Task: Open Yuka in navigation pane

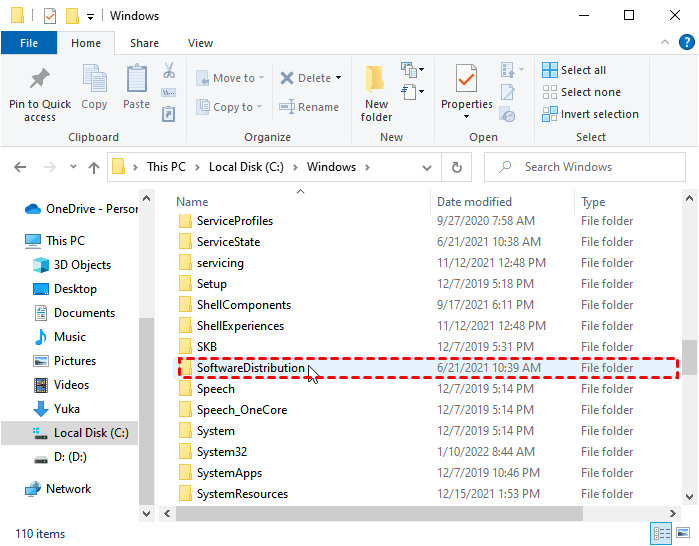Action: 56,409
